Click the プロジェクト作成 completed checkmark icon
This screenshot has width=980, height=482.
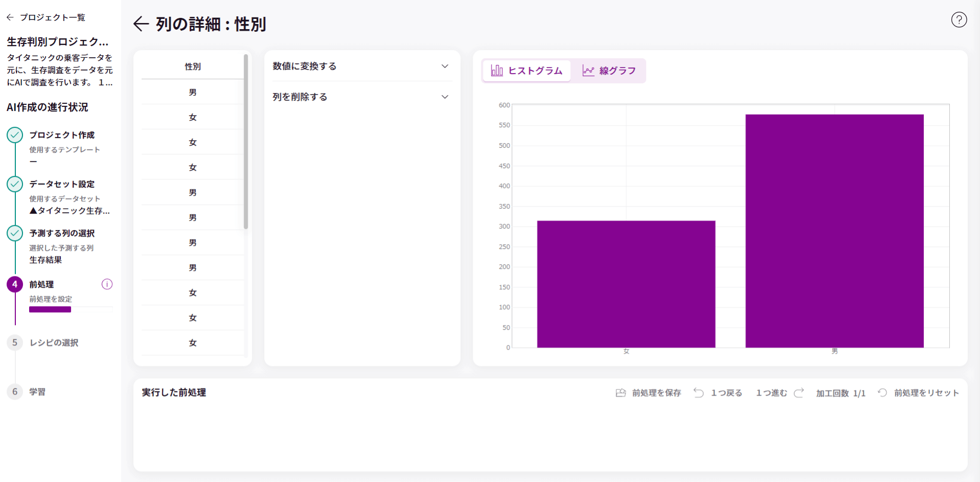(15, 135)
